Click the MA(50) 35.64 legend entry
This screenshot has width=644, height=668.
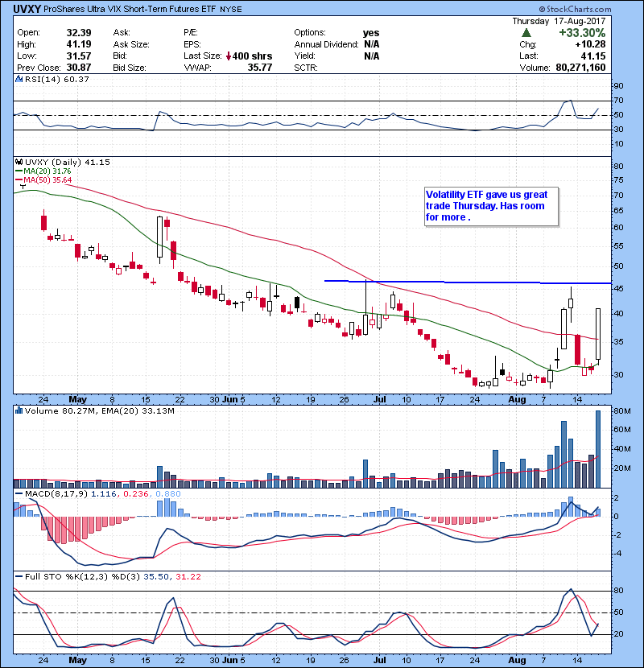[43, 179]
